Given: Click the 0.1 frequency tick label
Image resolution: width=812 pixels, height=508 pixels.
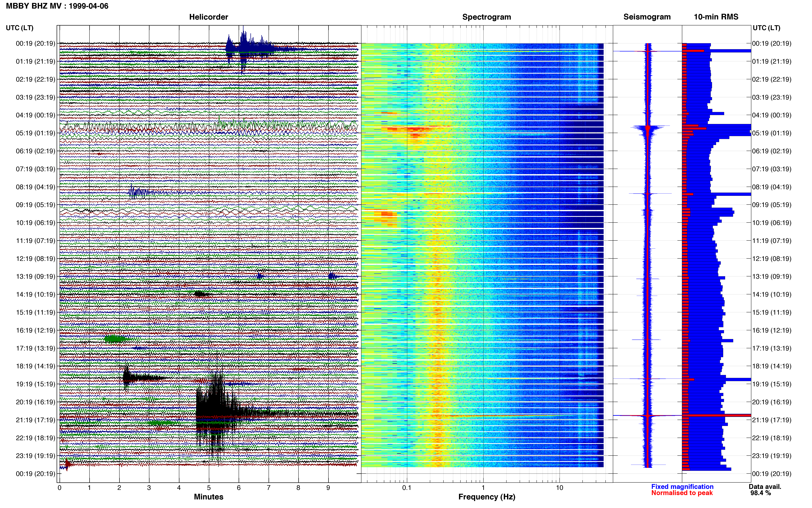Looking at the screenshot, I should (x=407, y=487).
